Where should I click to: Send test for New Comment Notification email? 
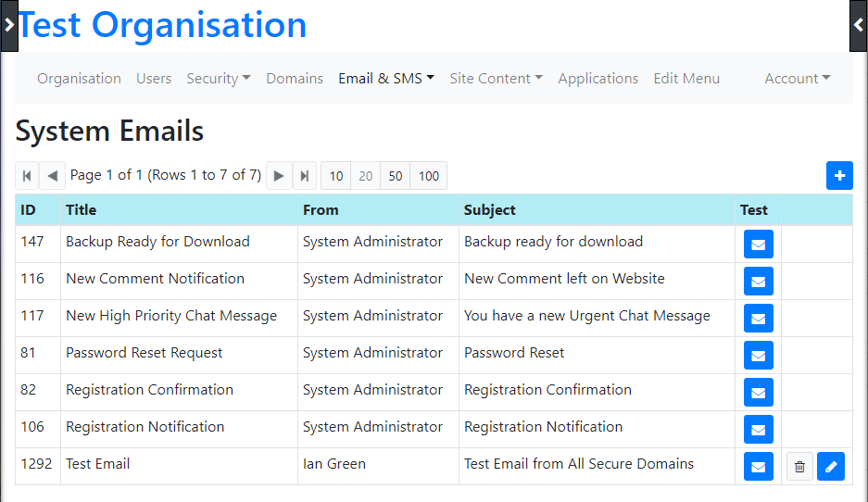click(758, 282)
